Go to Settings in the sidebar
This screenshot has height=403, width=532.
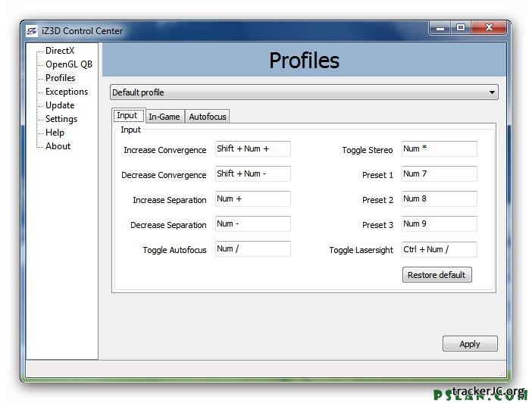coord(61,119)
